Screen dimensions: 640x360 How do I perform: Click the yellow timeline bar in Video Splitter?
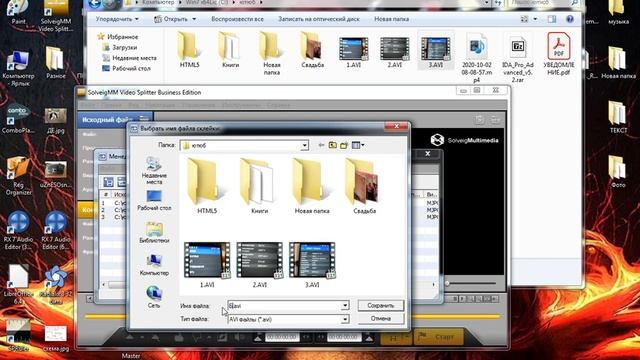292,316
